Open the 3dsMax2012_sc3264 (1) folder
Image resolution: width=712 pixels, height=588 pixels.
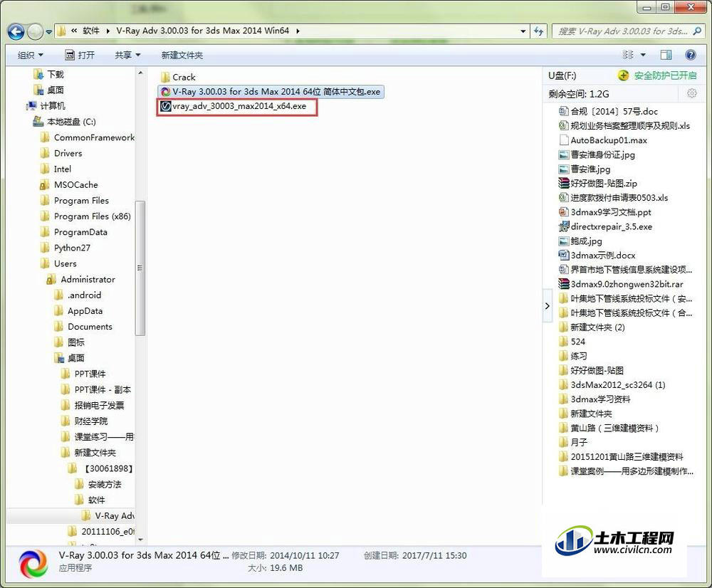pyautogui.click(x=612, y=385)
